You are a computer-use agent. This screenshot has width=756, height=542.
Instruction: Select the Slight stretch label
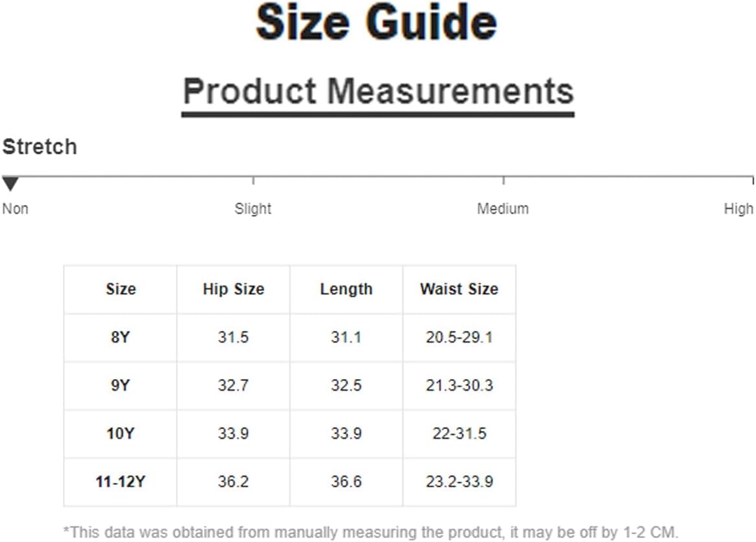click(252, 209)
